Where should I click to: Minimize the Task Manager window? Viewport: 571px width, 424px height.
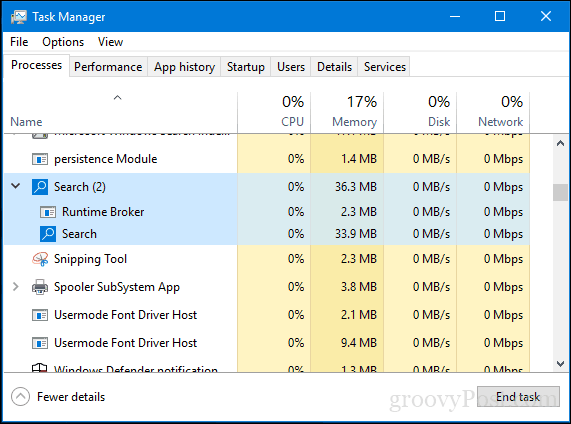455,16
